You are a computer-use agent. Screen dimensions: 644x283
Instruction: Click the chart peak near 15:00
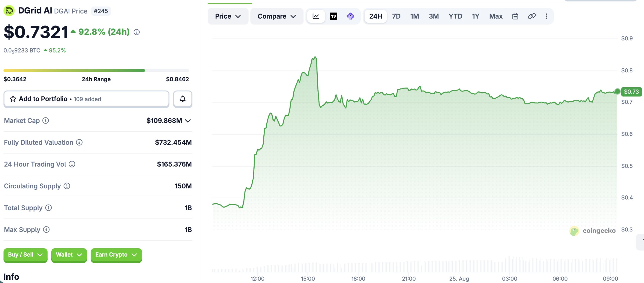pyautogui.click(x=315, y=58)
